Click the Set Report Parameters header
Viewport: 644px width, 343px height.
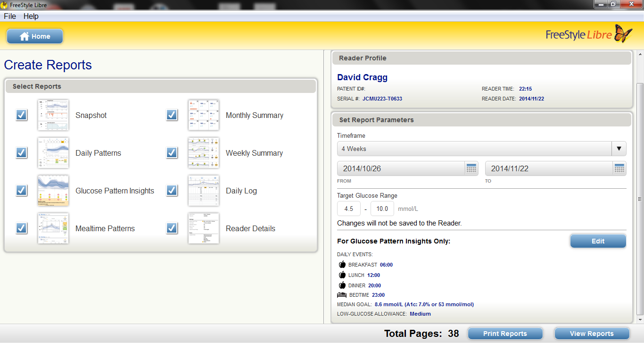(x=481, y=120)
